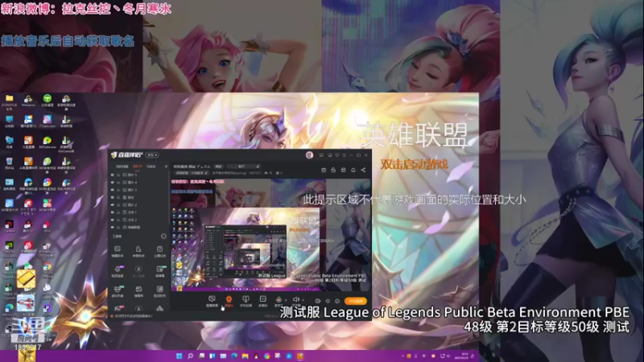Hide the 图片 2 layer using its eye icon

pos(112,204)
